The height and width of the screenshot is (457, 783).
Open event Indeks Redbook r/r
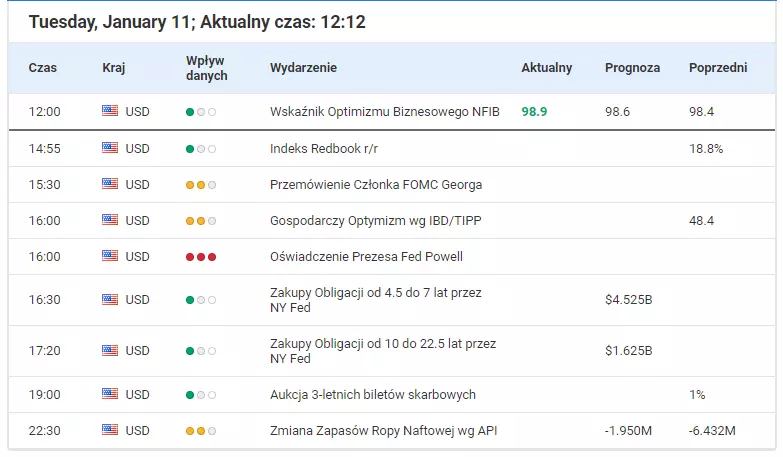324,148
